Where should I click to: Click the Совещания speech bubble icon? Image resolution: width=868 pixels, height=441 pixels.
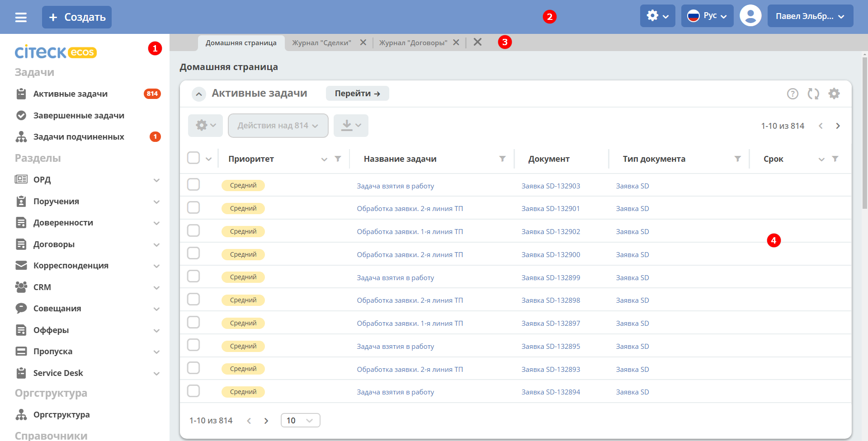coord(21,308)
